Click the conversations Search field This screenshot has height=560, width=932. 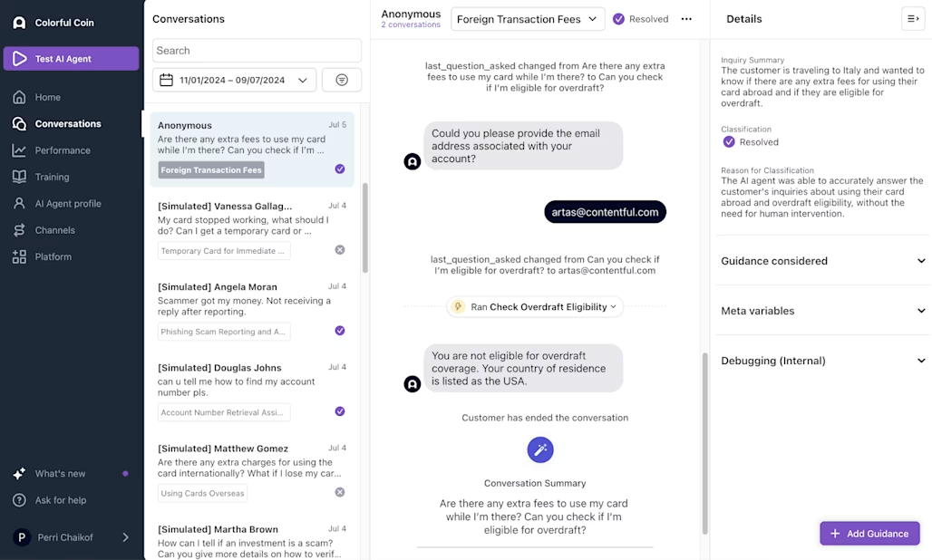click(x=257, y=51)
